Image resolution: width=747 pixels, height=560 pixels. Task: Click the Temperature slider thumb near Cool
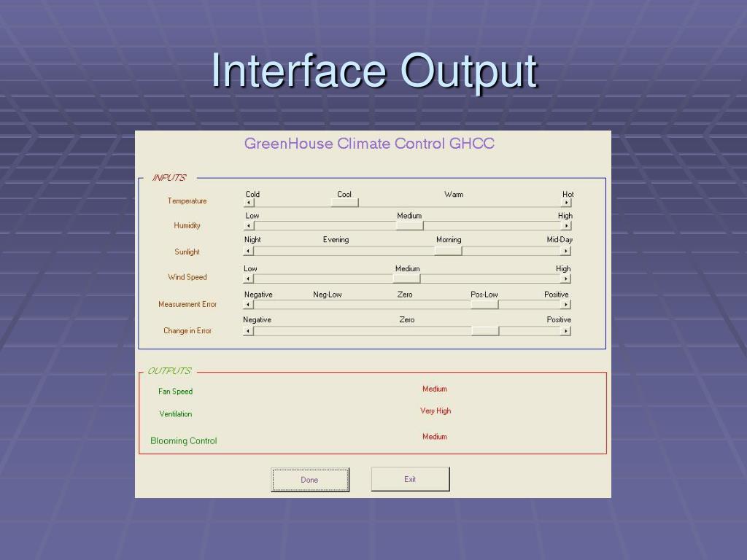344,203
